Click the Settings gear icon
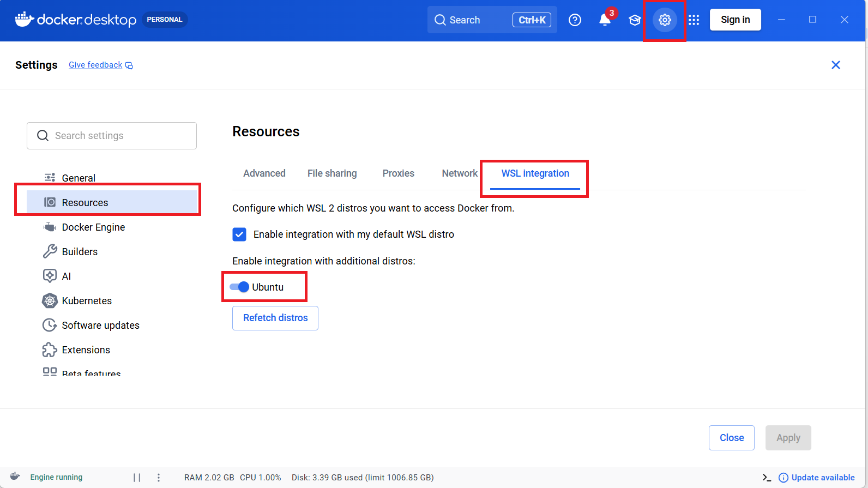Viewport: 868px width, 488px height. (665, 20)
